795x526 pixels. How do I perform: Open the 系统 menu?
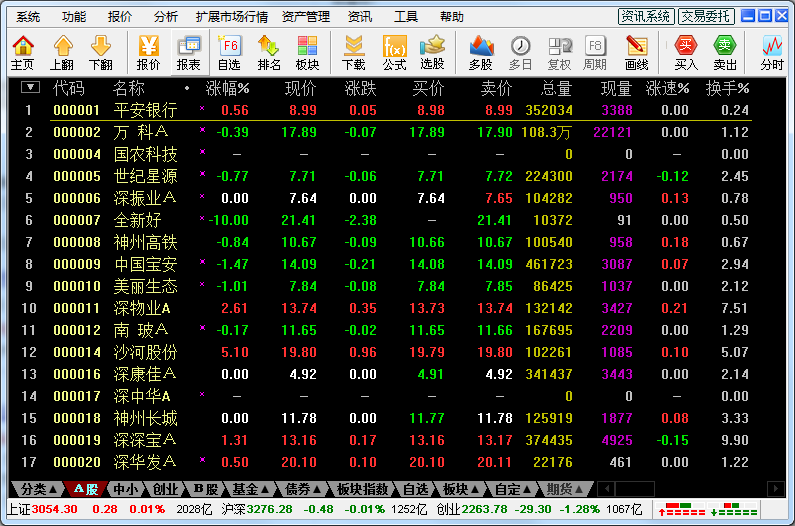click(28, 17)
